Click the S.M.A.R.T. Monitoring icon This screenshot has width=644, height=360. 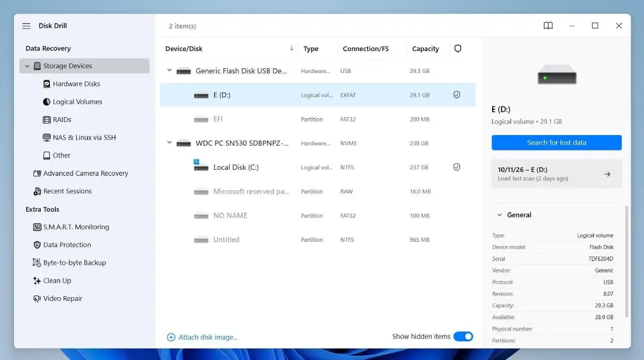37,227
